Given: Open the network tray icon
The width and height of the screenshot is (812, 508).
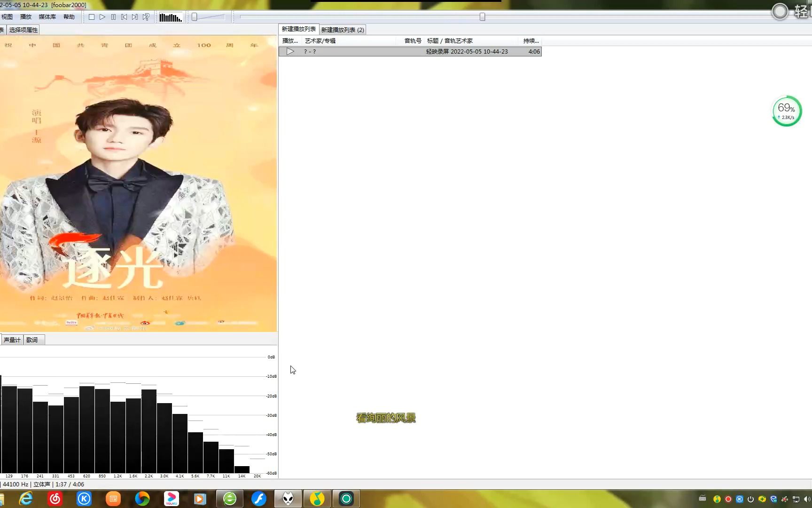Looking at the screenshot, I should pyautogui.click(x=796, y=500).
